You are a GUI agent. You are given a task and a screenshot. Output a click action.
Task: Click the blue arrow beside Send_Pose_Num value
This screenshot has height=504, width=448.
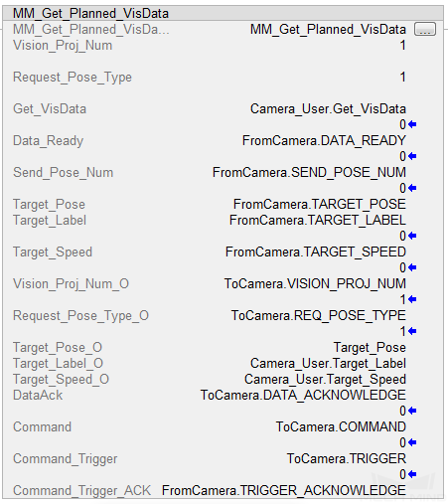tap(412, 188)
